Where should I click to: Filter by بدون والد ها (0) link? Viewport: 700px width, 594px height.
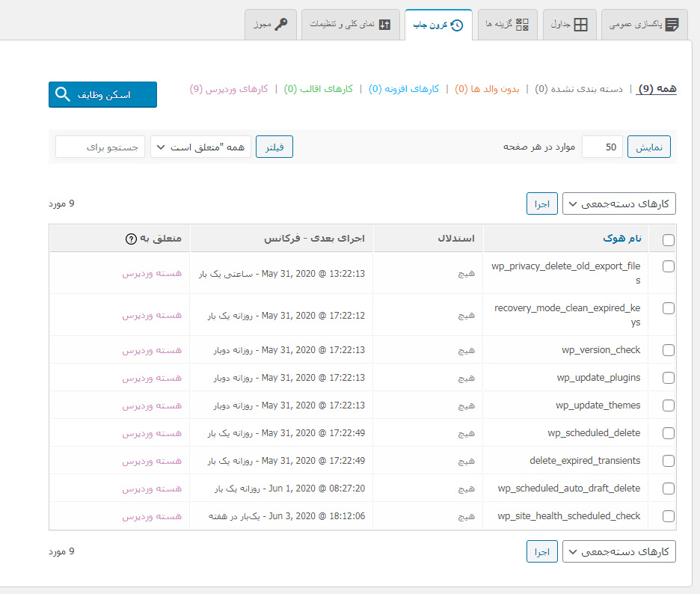[x=487, y=89]
